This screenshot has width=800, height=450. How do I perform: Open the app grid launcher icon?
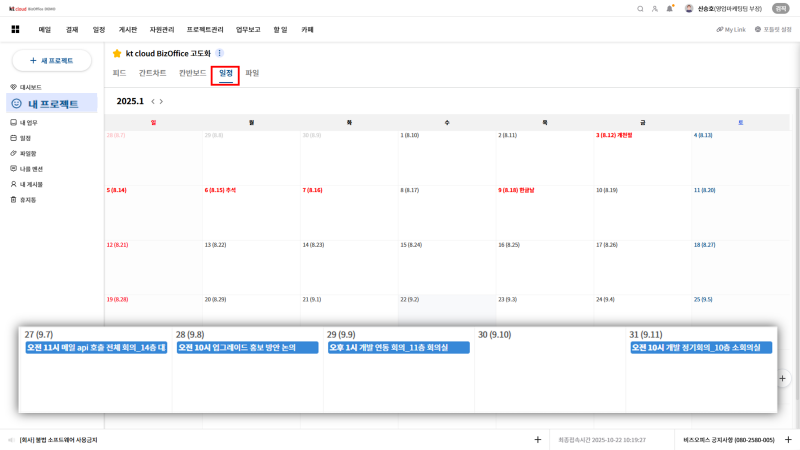click(15, 30)
